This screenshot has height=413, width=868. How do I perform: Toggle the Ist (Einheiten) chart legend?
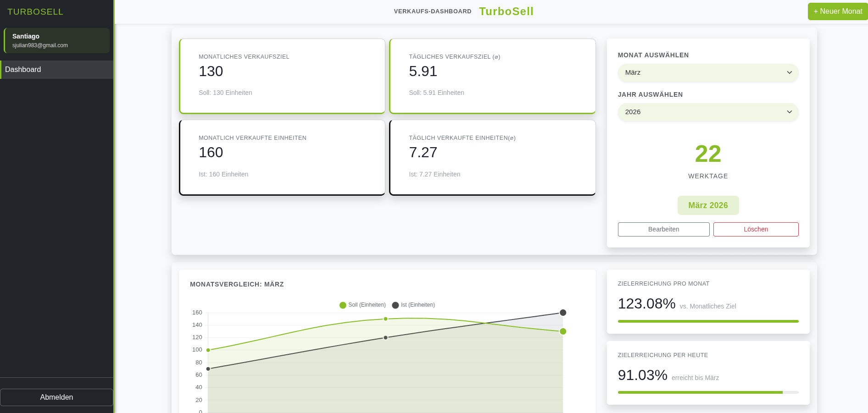[413, 305]
